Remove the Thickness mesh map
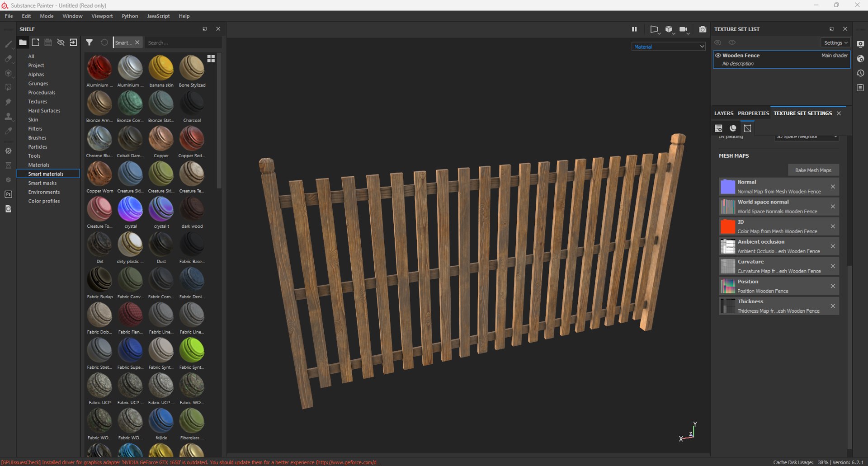The height and width of the screenshot is (466, 868). point(833,306)
